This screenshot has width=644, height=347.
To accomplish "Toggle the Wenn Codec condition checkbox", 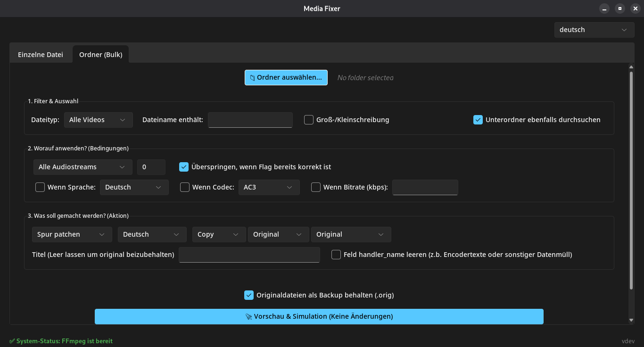I will (x=185, y=187).
